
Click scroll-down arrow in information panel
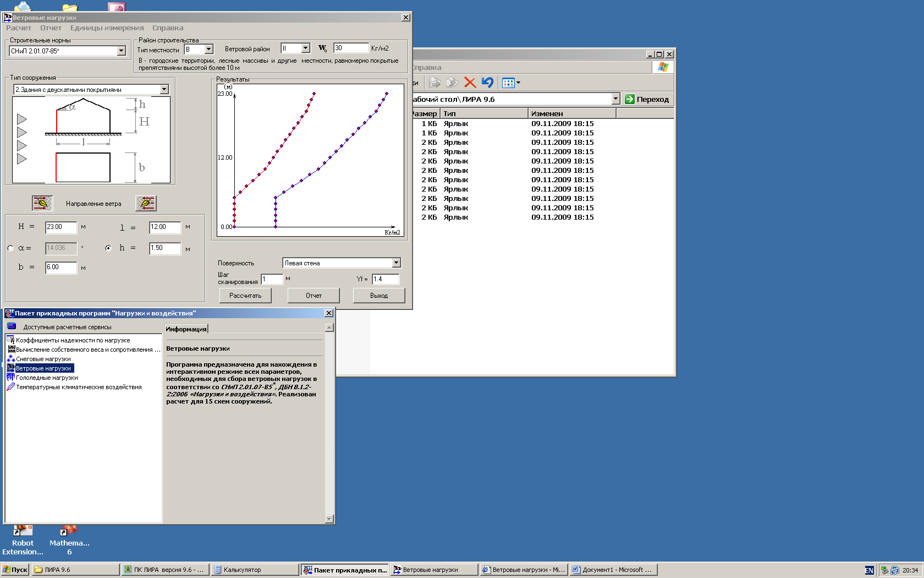coord(329,519)
